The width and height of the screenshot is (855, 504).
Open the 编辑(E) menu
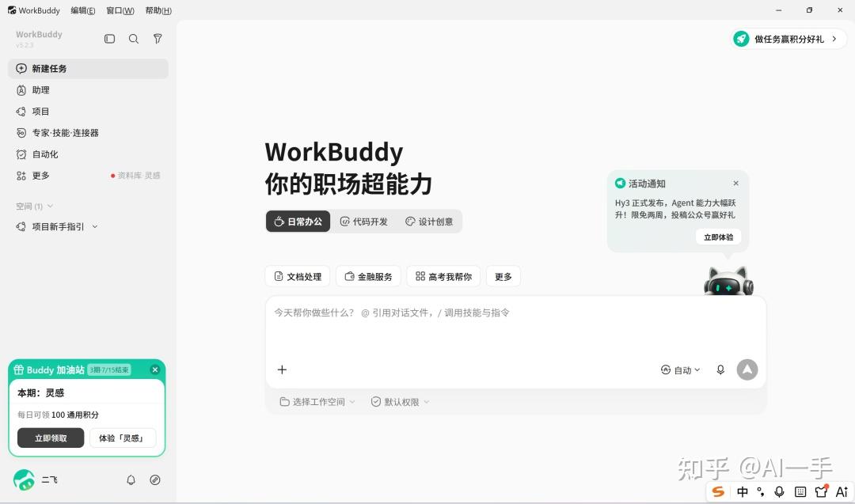(x=83, y=10)
